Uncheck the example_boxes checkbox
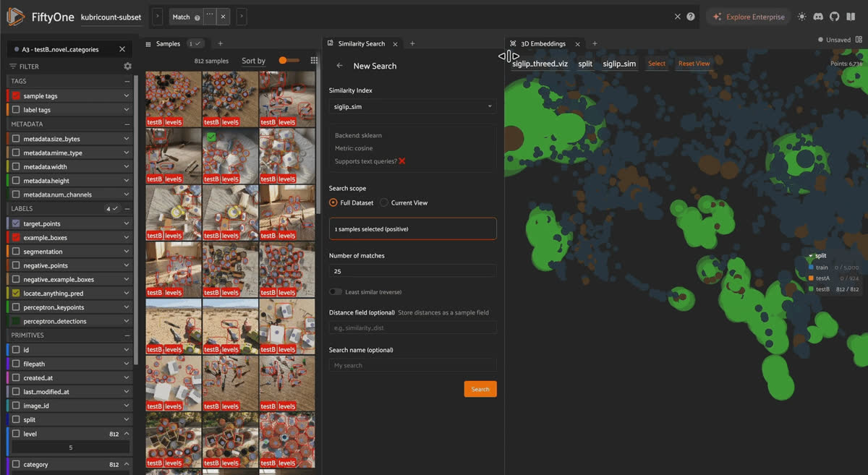The width and height of the screenshot is (868, 475). pyautogui.click(x=16, y=237)
